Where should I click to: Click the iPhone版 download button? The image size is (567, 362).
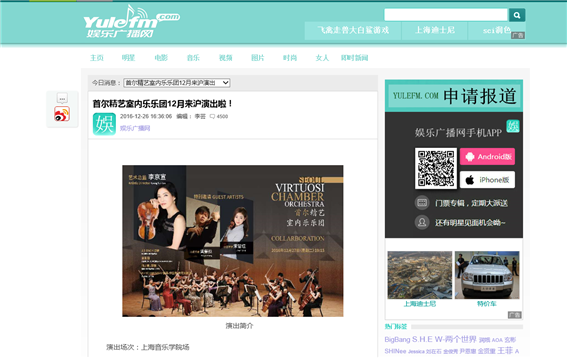487,180
